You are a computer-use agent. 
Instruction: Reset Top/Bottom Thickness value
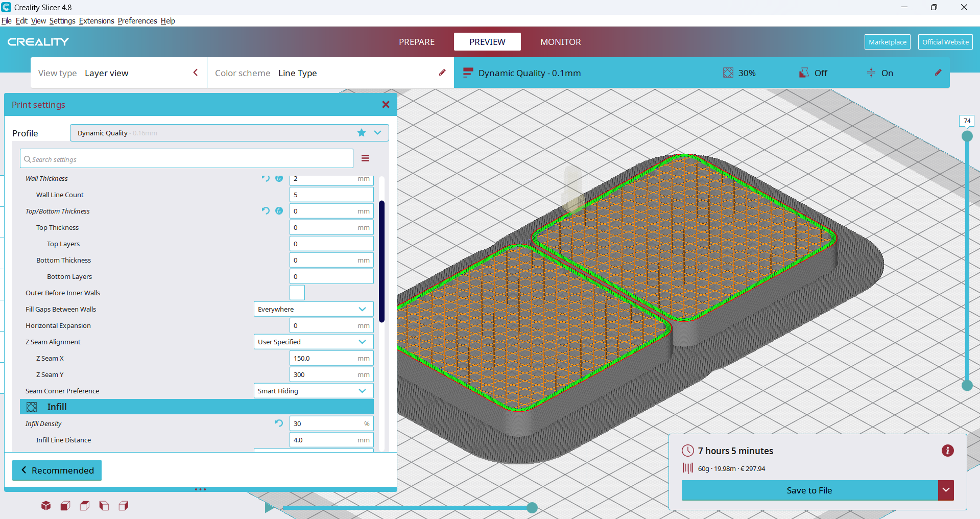pos(266,210)
